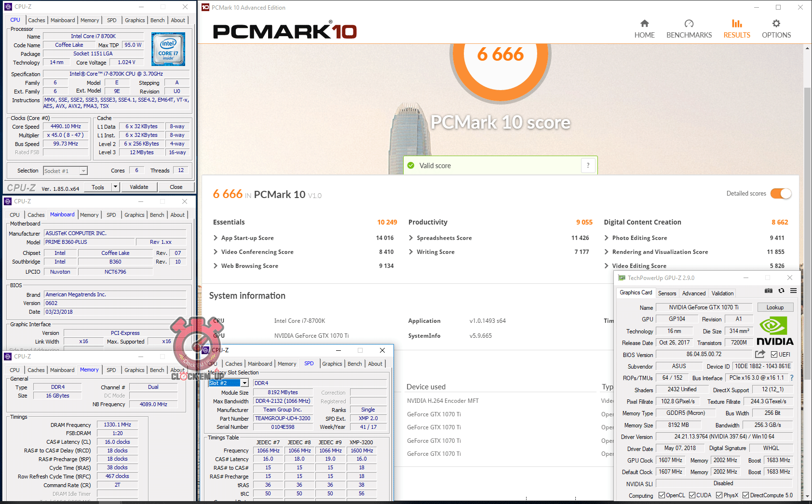Open the Slot #2 memory slot dropdown
This screenshot has height=504, width=812.
pyautogui.click(x=244, y=383)
